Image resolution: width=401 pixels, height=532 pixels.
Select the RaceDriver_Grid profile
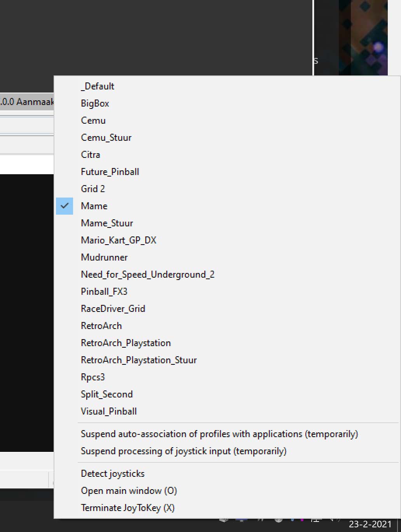pyautogui.click(x=227, y=309)
